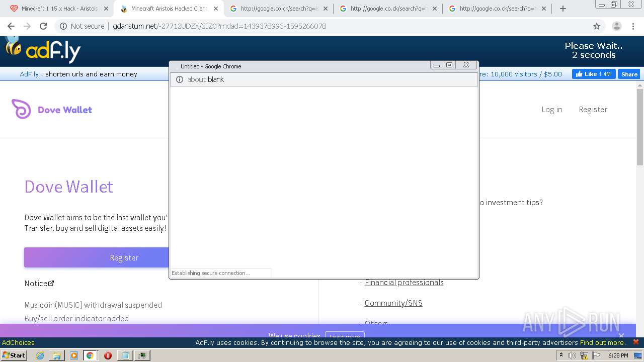Click the Notice heading link
The height and width of the screenshot is (362, 644).
pos(36,284)
